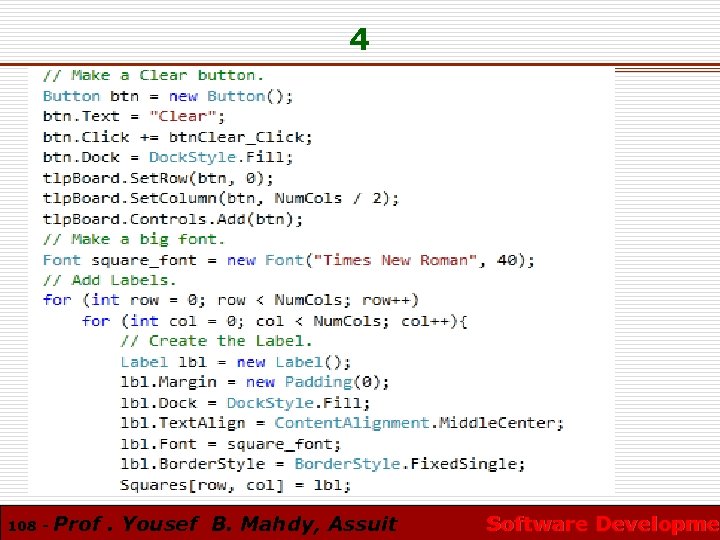Screen dimensions: 720x540
Task: Click the 'Font square_font = new Font' line
Action: click(289, 260)
